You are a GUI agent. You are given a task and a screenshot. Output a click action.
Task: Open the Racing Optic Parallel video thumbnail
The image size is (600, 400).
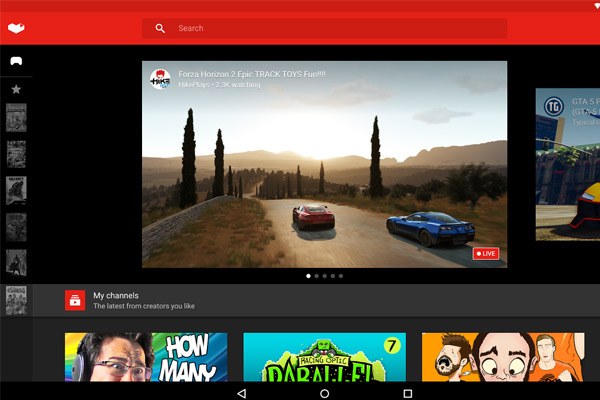tap(324, 357)
